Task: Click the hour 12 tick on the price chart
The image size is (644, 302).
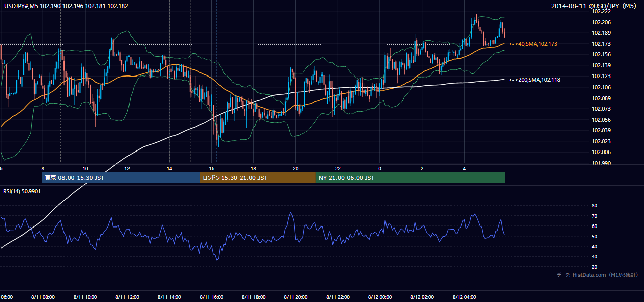Action: click(127, 169)
